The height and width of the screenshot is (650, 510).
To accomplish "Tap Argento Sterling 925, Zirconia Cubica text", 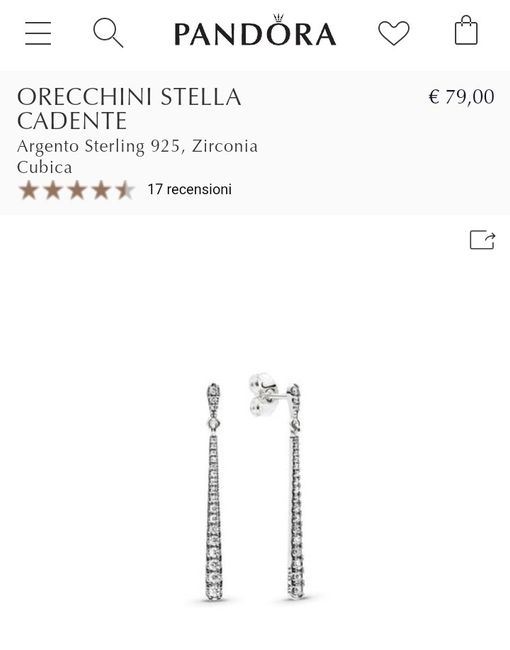I will pyautogui.click(x=137, y=157).
